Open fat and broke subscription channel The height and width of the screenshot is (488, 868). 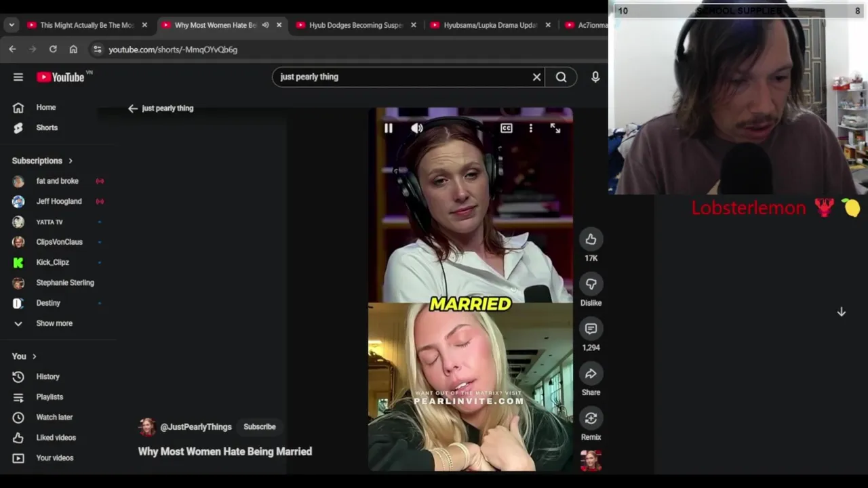(x=57, y=181)
